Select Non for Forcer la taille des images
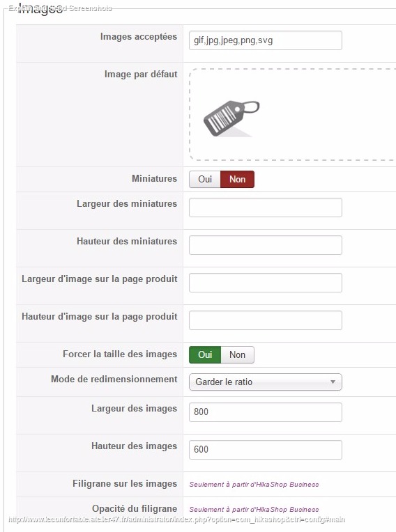Viewport: 396px width, 532px height. pos(238,354)
